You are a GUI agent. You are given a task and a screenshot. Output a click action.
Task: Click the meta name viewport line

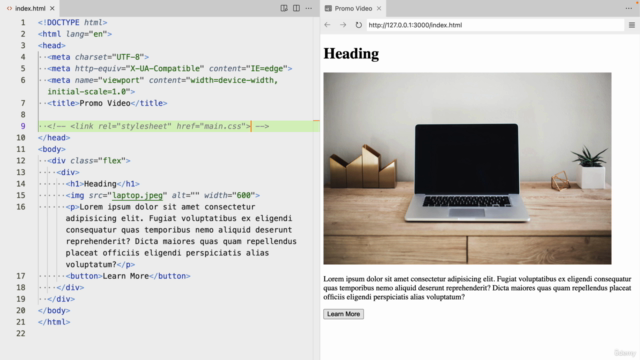click(162, 86)
